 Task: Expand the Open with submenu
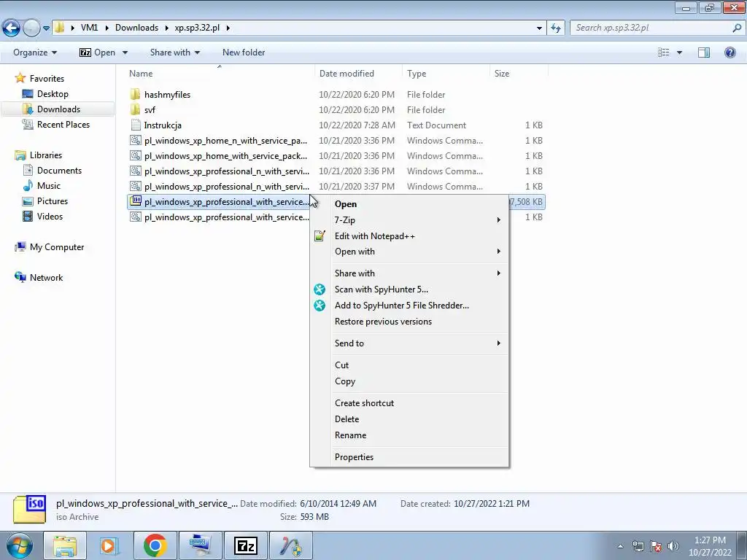point(409,252)
